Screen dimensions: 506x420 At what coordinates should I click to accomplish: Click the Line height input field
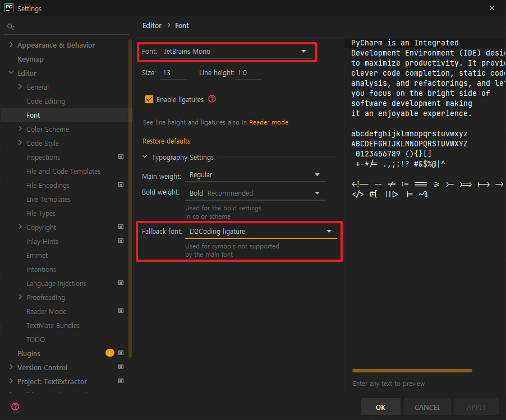248,73
